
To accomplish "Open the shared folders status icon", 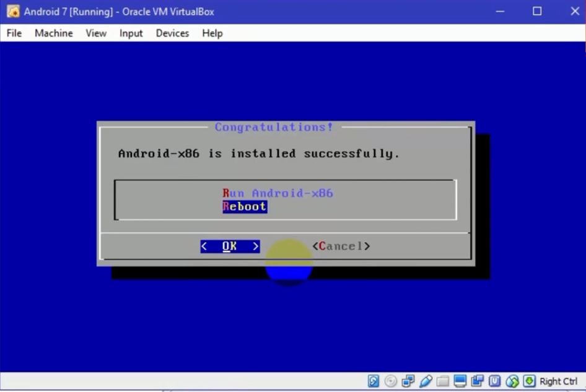I will (443, 381).
